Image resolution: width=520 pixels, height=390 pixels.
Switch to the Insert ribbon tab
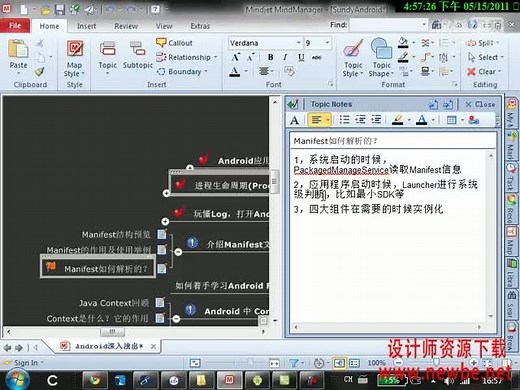[x=86, y=26]
